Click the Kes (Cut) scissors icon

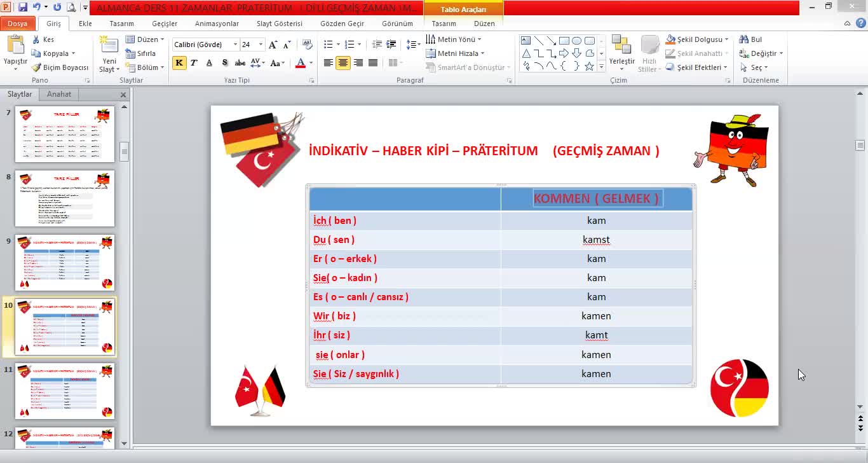[37, 39]
